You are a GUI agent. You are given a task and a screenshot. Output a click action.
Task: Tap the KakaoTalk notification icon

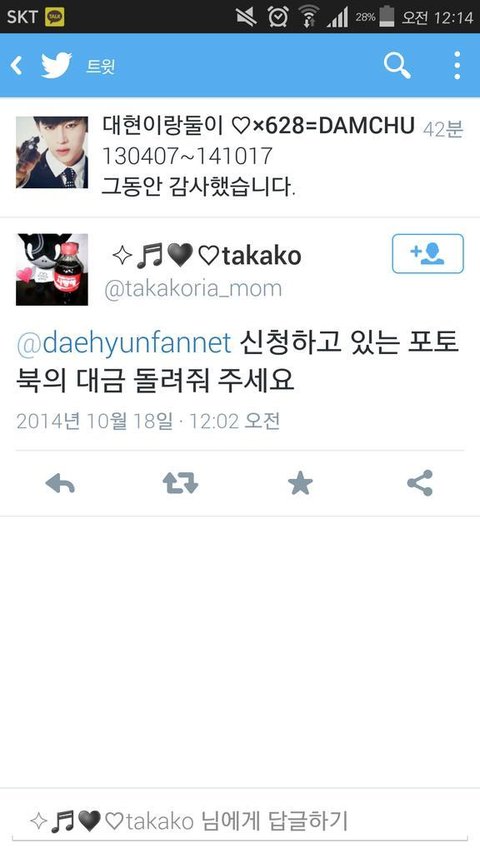[x=54, y=17]
